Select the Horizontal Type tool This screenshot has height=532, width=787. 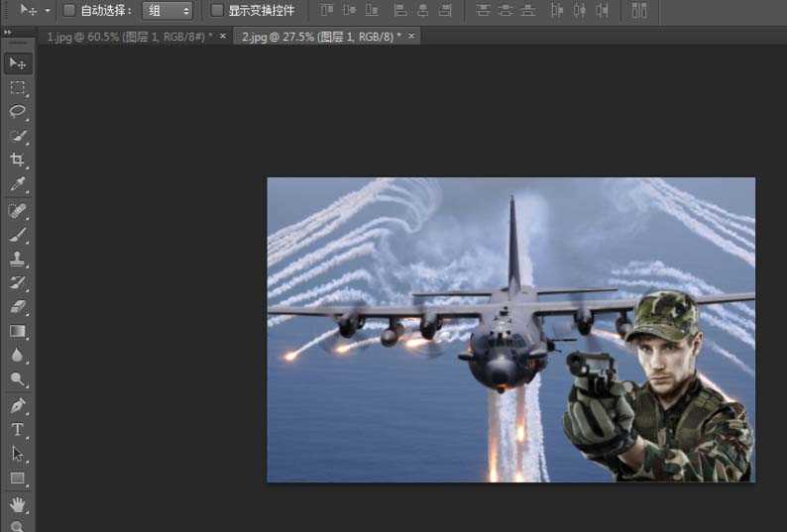18,430
